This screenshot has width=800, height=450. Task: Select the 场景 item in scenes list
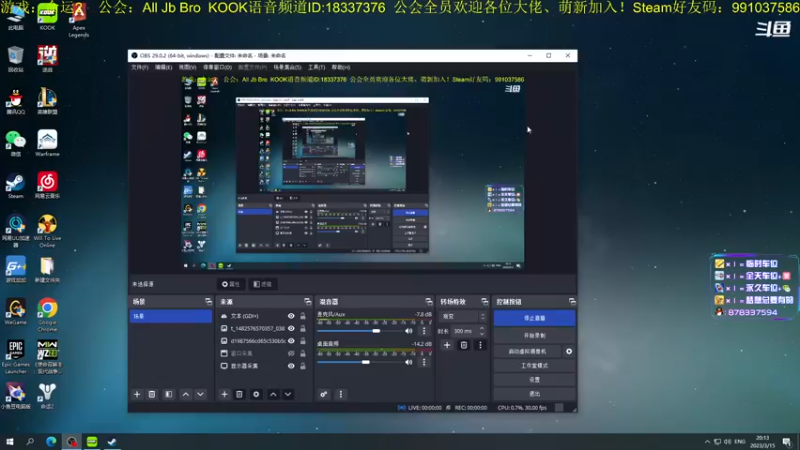tap(170, 316)
